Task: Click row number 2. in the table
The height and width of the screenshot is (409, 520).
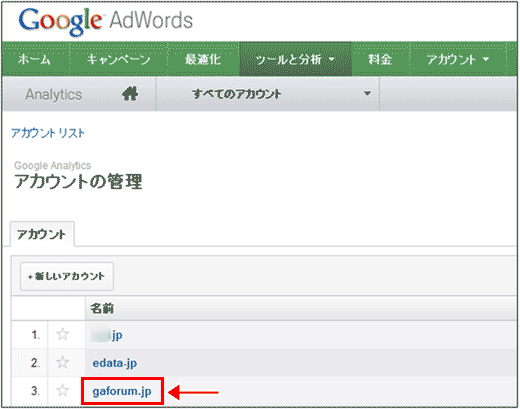Action: [x=36, y=363]
